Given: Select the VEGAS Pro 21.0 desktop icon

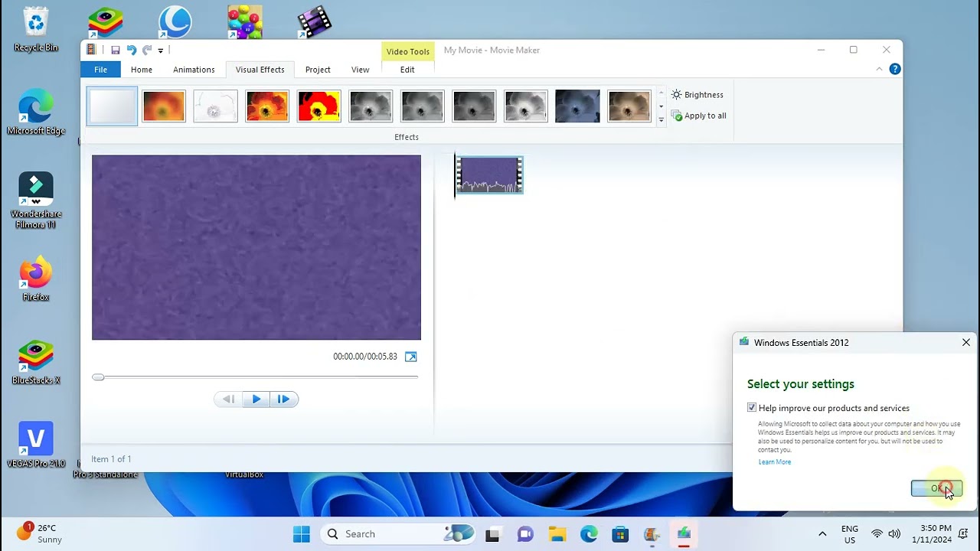Looking at the screenshot, I should 36,445.
